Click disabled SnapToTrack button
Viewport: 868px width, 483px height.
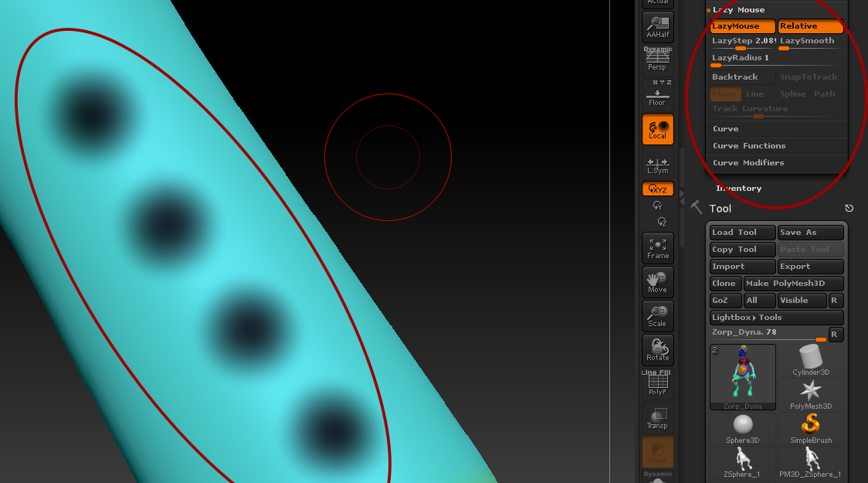click(x=810, y=77)
